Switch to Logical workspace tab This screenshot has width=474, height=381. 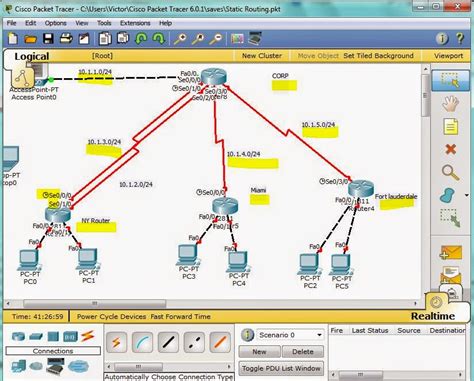click(32, 56)
